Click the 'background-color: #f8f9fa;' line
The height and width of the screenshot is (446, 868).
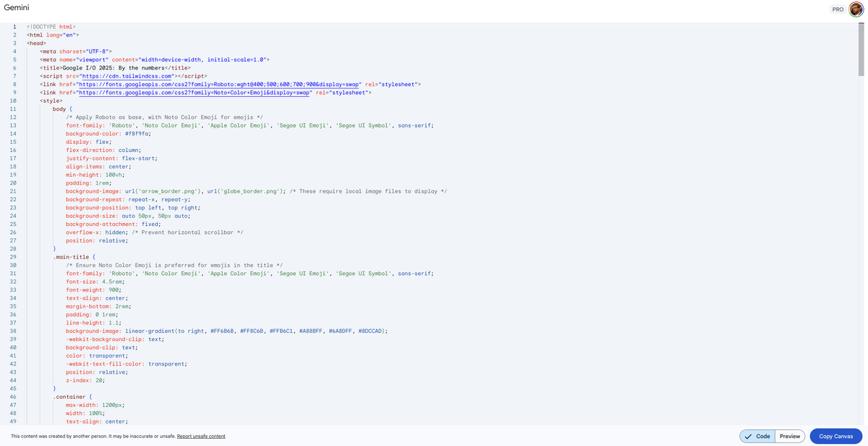[x=108, y=134]
